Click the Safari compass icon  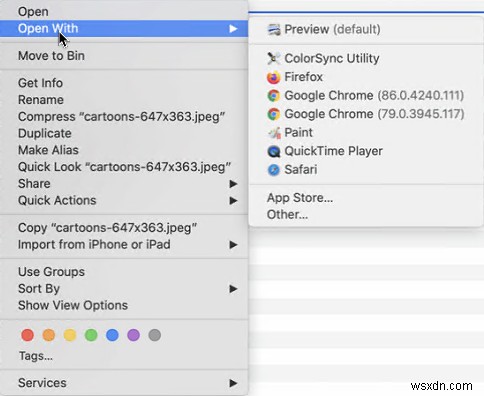point(274,170)
